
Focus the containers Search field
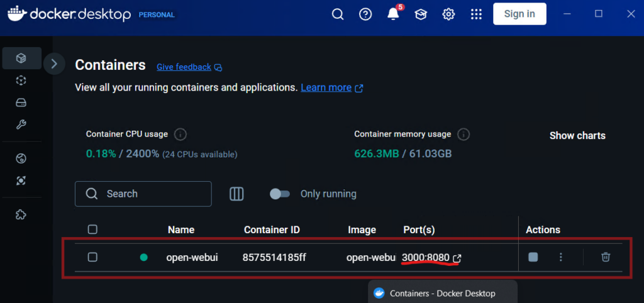tap(143, 194)
